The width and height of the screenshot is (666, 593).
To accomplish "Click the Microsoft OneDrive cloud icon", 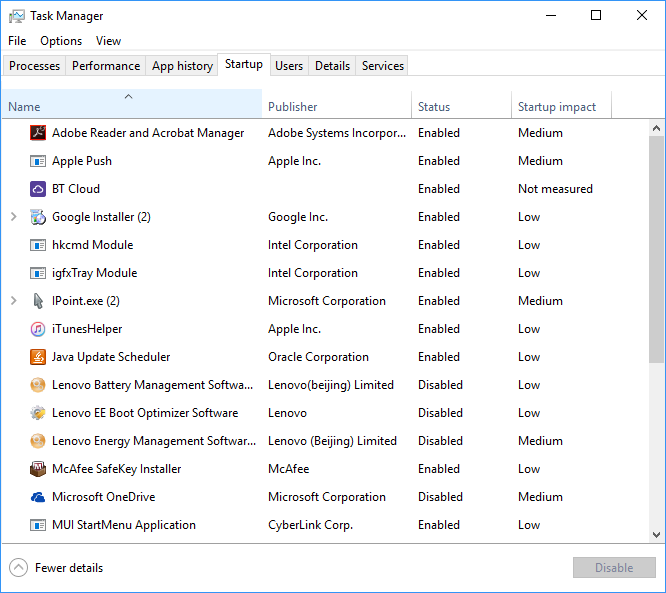I will pyautogui.click(x=38, y=497).
